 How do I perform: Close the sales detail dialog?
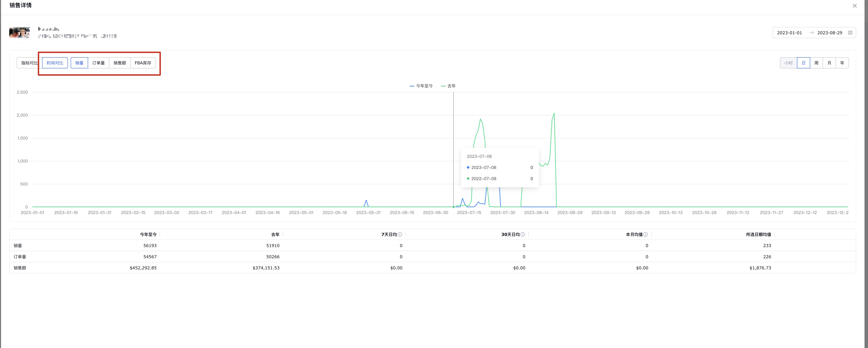[x=855, y=6]
